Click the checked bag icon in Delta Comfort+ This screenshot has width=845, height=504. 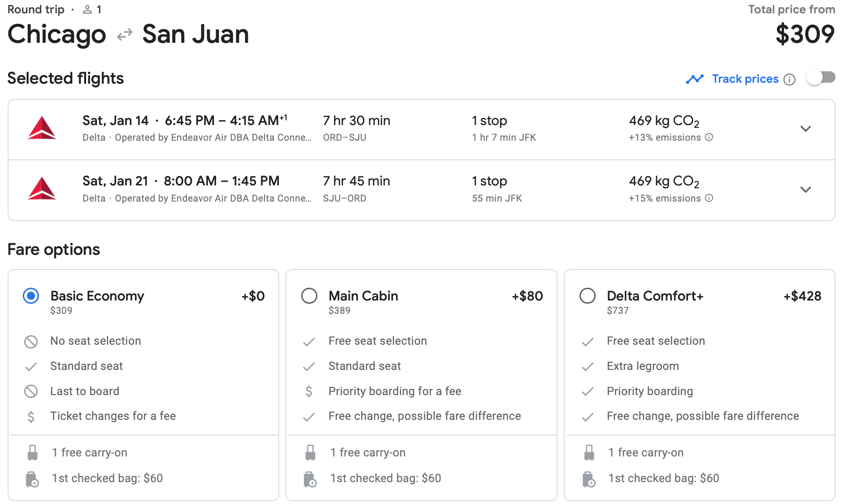tap(589, 479)
